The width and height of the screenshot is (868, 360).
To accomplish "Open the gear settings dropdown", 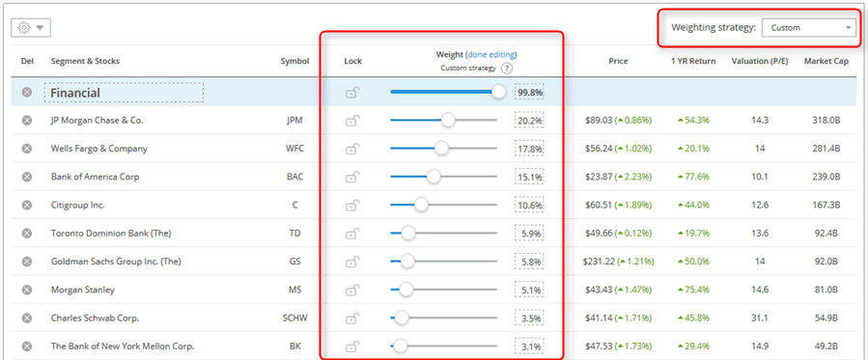I will [31, 28].
